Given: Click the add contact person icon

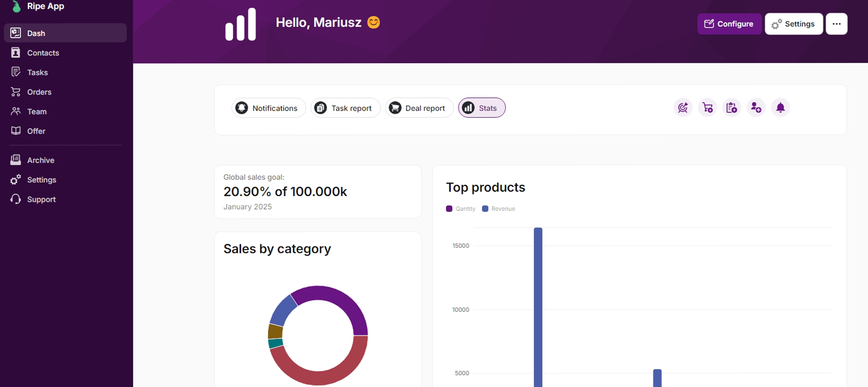Looking at the screenshot, I should click(x=756, y=108).
